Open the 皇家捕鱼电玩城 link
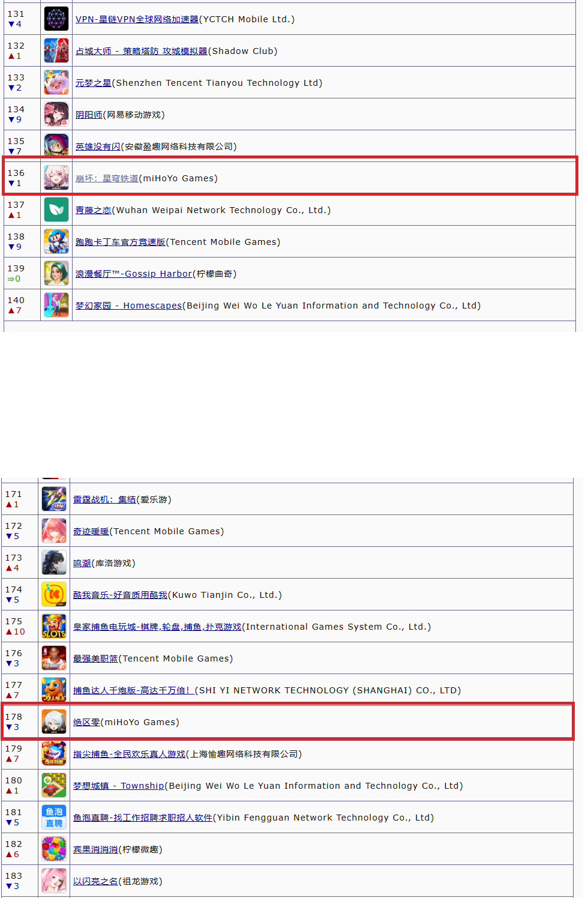Image resolution: width=588 pixels, height=898 pixels. (x=157, y=627)
